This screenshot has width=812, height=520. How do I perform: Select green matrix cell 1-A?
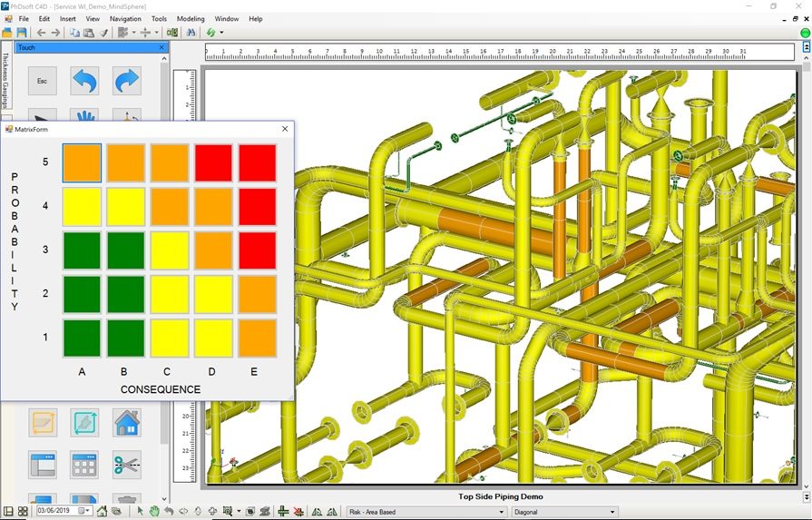pos(82,338)
